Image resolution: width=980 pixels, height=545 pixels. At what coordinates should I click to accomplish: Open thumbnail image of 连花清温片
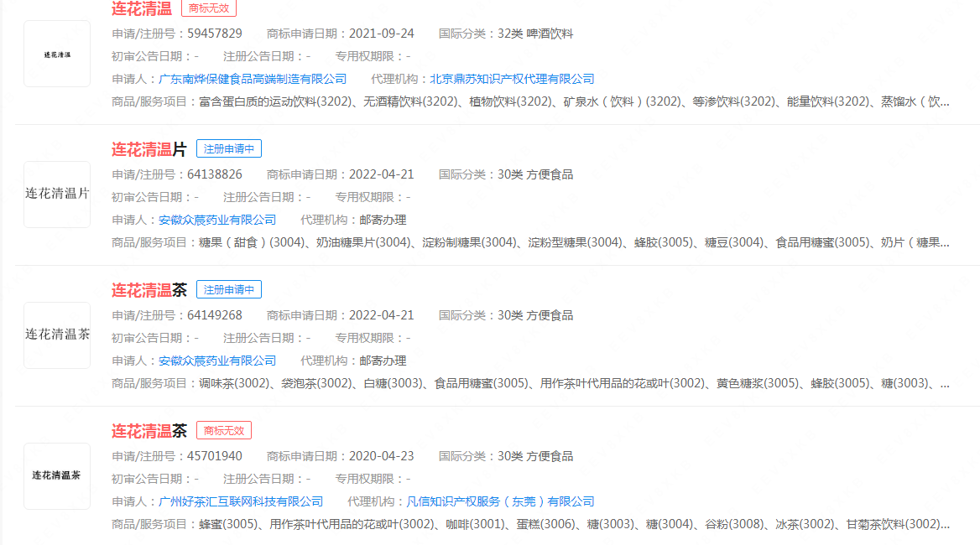57,195
